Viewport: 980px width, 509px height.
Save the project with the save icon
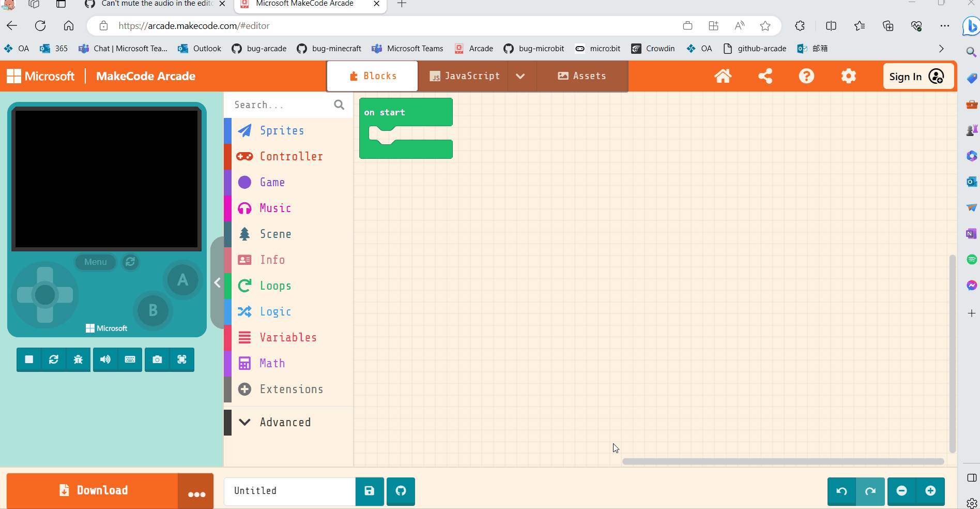pos(369,491)
